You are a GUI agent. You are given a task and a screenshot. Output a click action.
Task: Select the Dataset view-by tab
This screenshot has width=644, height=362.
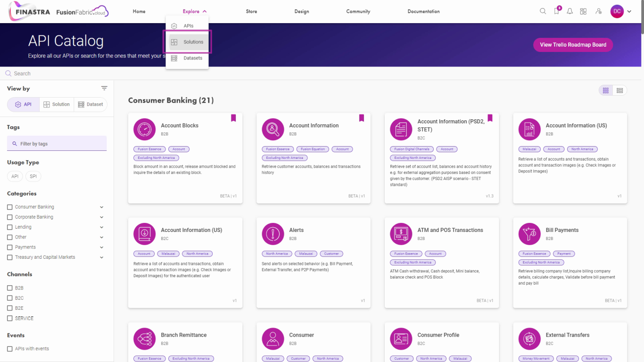91,104
